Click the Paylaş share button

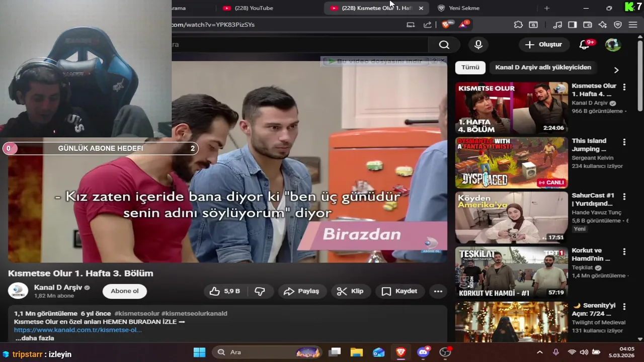[301, 291]
